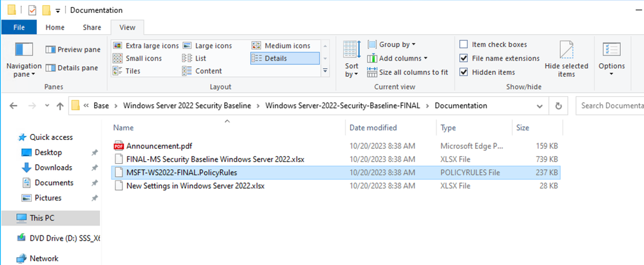This screenshot has width=644, height=265.
Task: Open Desktop in Quick access
Action: (x=48, y=152)
